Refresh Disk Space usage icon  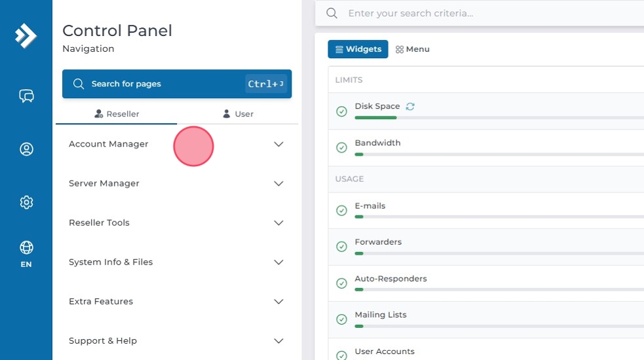click(410, 106)
